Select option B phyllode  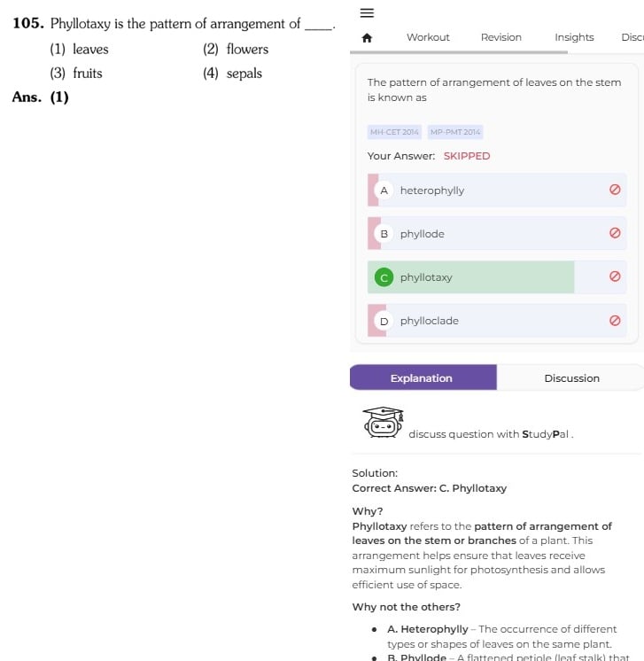[496, 234]
